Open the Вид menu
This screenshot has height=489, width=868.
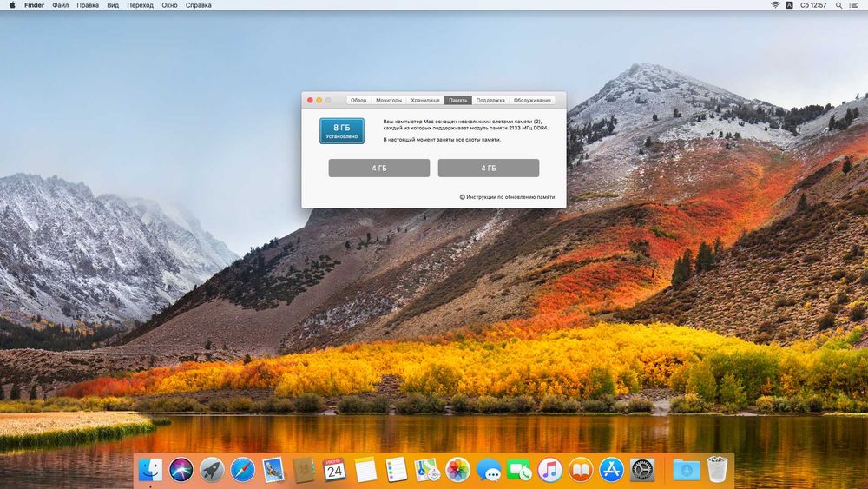[113, 5]
